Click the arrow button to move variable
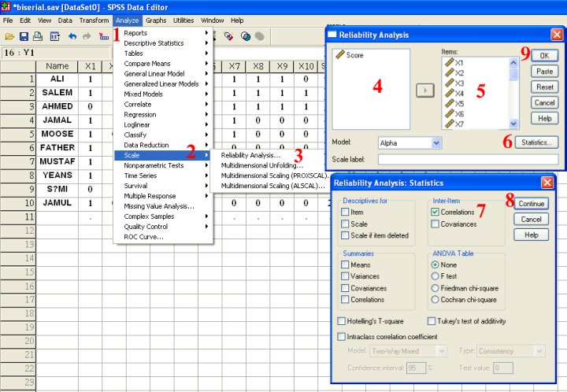The height and width of the screenshot is (392, 567). pyautogui.click(x=424, y=91)
